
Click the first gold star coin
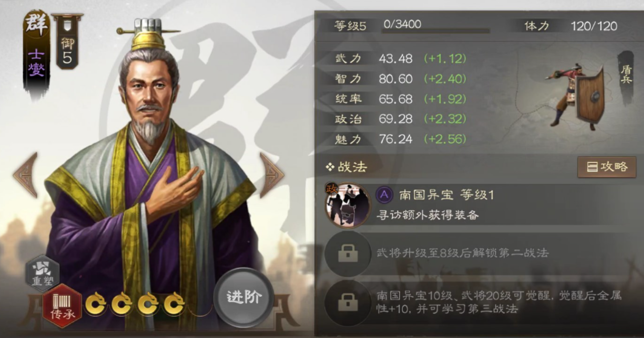95,304
